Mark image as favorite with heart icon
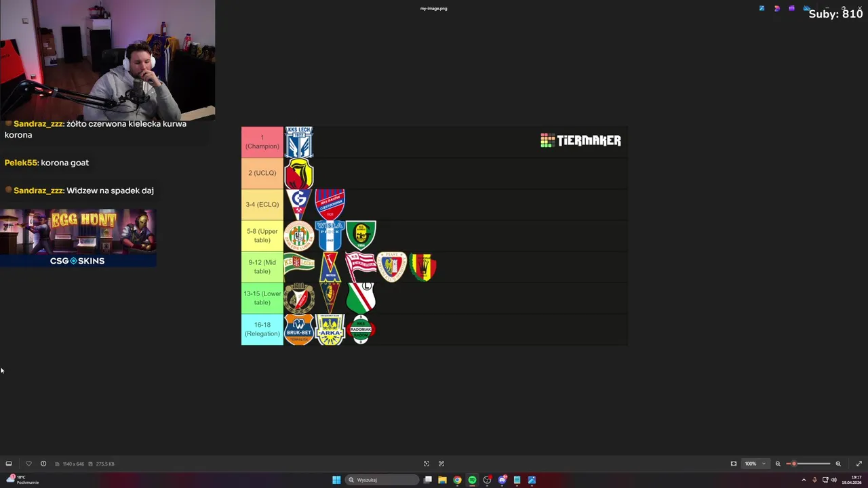 pos(28,464)
